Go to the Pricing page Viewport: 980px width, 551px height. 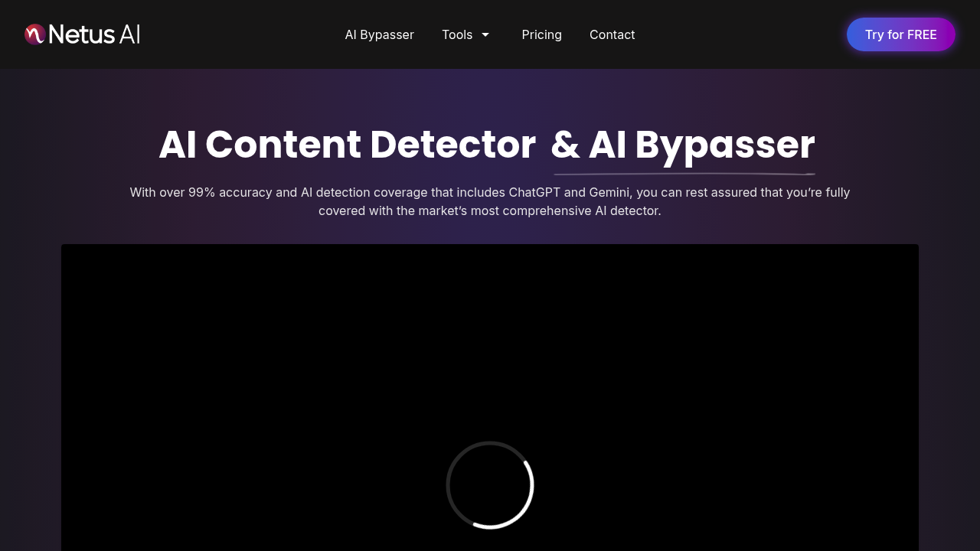coord(541,34)
